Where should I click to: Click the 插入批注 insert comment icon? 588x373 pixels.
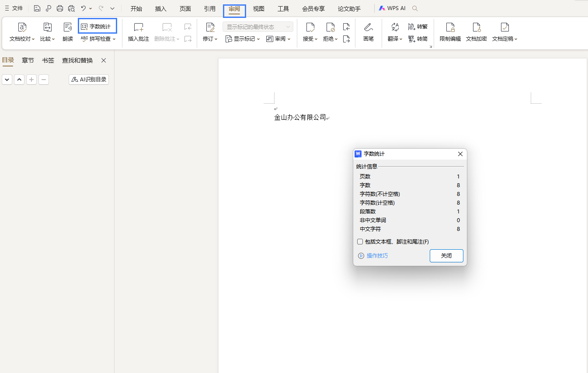click(x=138, y=28)
